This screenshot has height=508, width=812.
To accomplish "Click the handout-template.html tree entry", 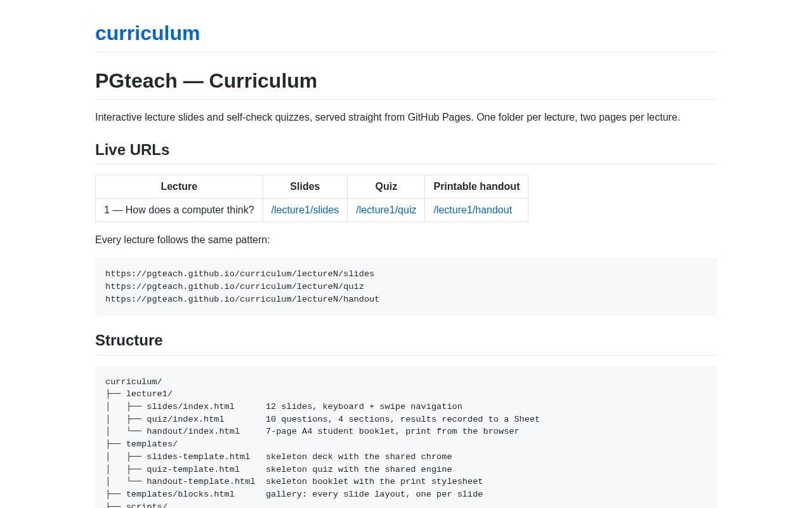I will point(200,482).
